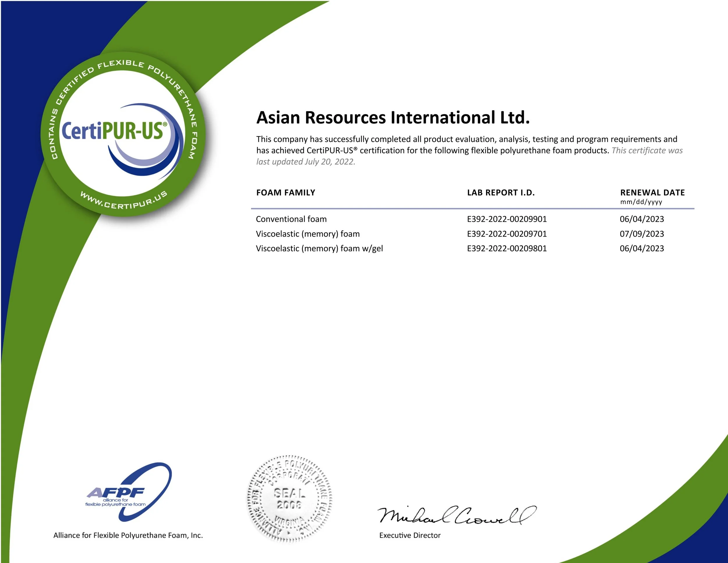Click Alliance for Flexible Polyurethane Foam, Inc. caption

[x=128, y=535]
